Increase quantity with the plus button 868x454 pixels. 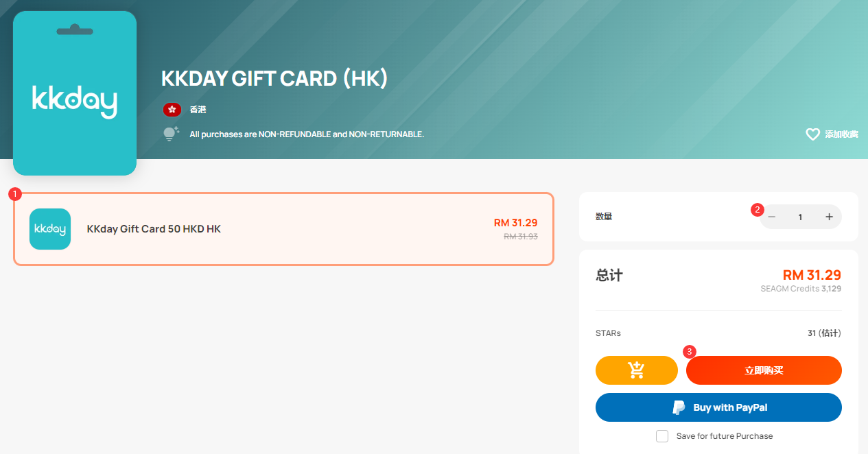click(829, 217)
